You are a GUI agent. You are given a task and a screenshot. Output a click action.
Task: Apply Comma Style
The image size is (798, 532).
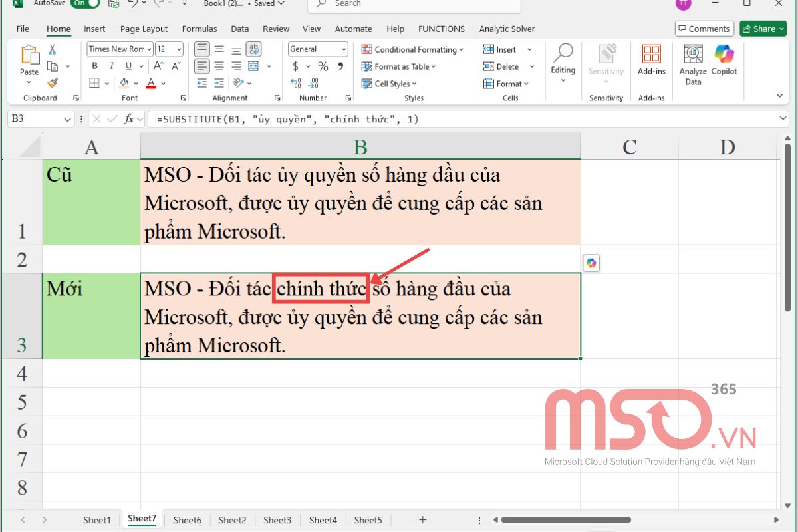[x=341, y=66]
